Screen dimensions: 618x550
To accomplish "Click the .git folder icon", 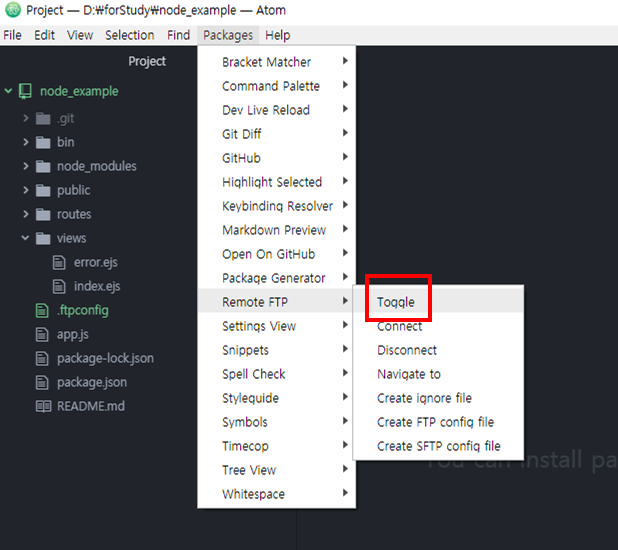I will (43, 118).
